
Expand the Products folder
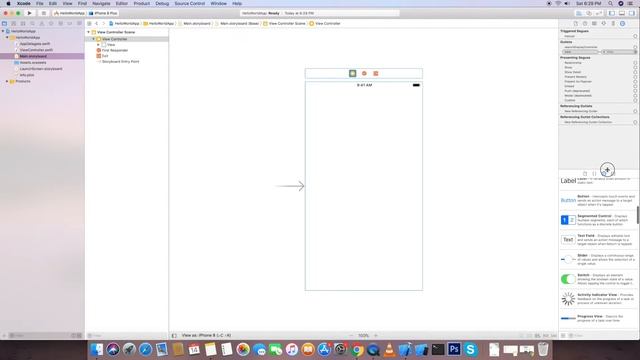[x=7, y=81]
